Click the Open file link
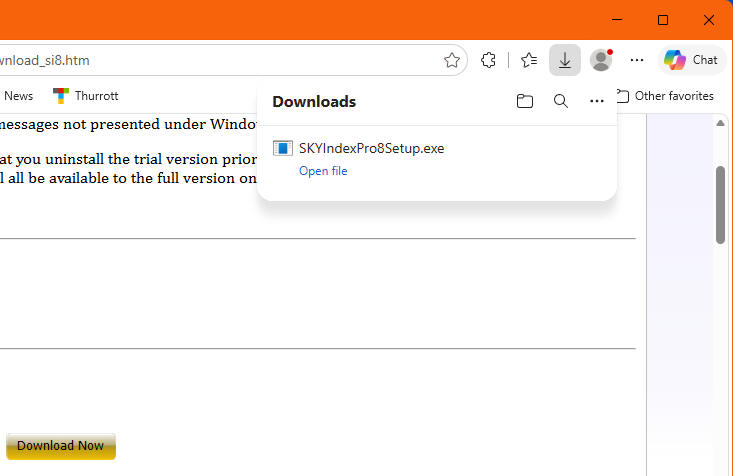This screenshot has height=476, width=733. 323,171
